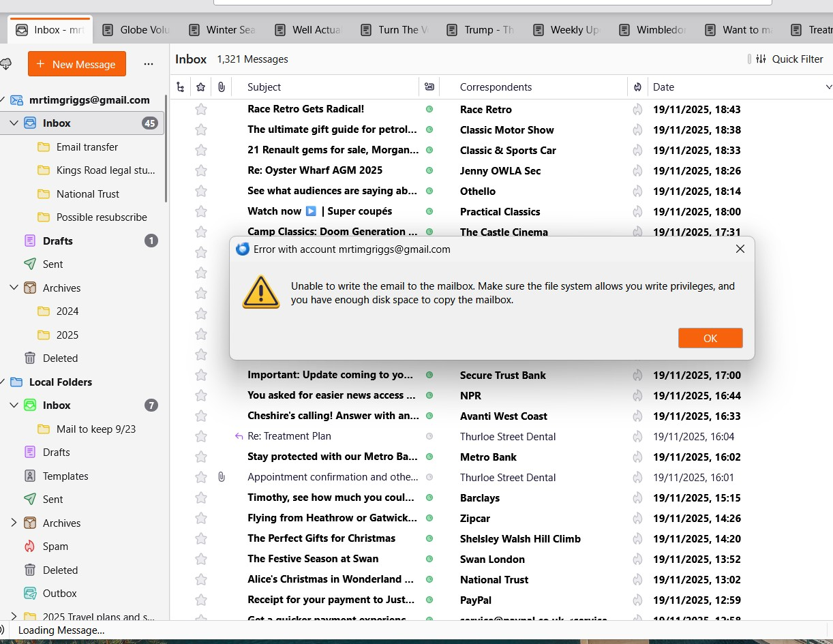
Task: Collapse the Gmail Archives folder
Action: click(x=14, y=288)
